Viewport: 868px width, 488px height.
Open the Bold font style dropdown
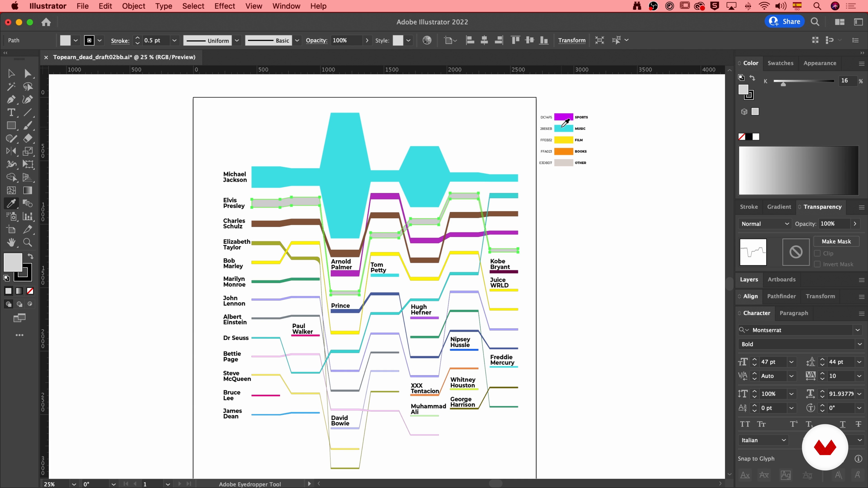pyautogui.click(x=860, y=344)
